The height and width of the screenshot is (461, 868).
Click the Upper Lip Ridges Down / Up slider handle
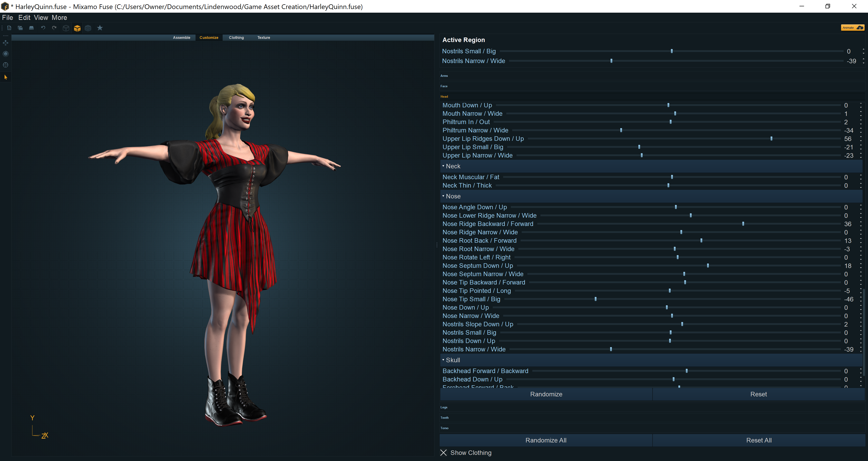click(x=772, y=139)
